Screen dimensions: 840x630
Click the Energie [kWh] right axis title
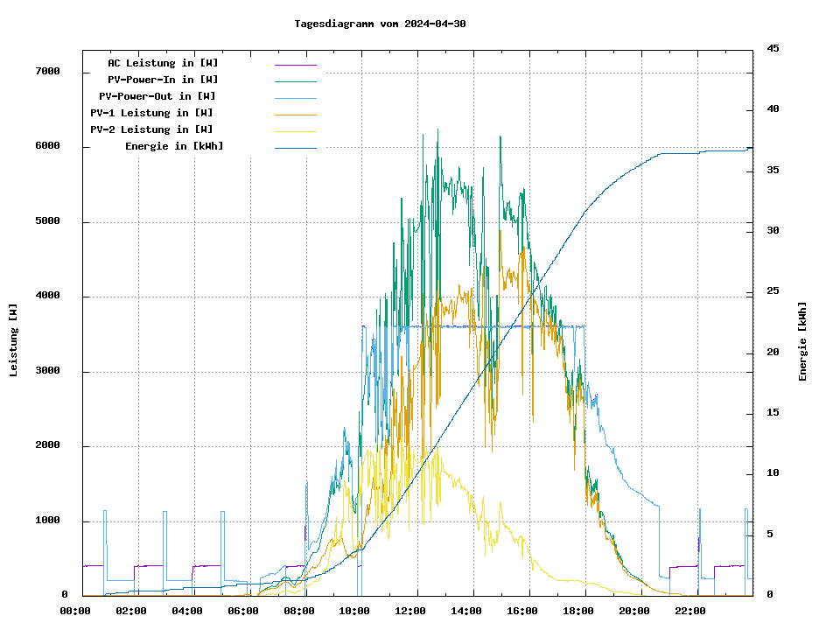(x=802, y=341)
